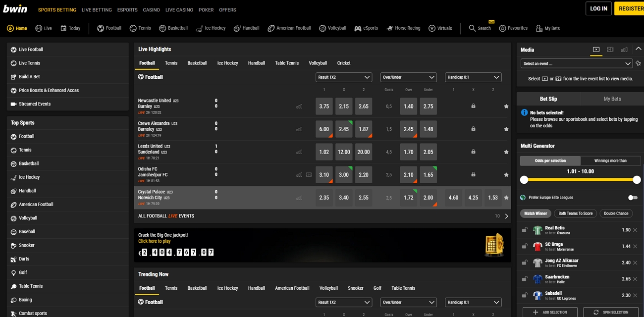The height and width of the screenshot is (317, 644).
Task: Click the REGISTER button
Action: point(630,8)
